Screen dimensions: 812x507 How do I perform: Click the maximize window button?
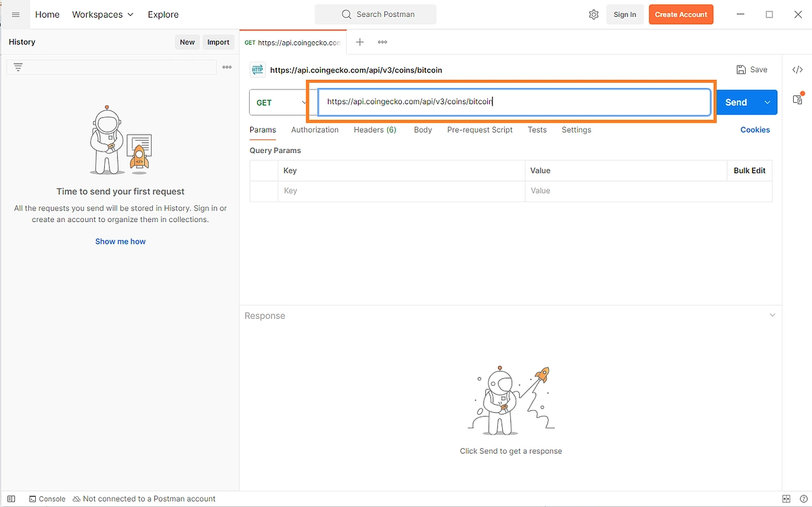click(x=769, y=14)
